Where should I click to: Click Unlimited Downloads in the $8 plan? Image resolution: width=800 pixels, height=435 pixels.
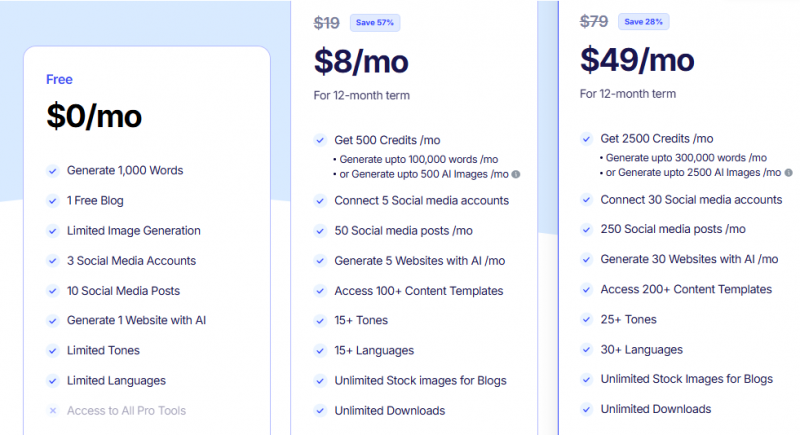coord(389,410)
